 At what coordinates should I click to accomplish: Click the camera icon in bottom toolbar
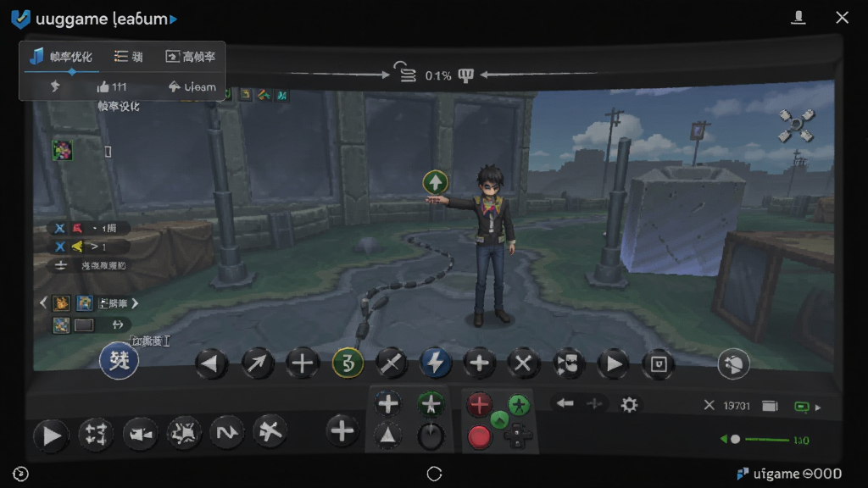[x=140, y=435]
